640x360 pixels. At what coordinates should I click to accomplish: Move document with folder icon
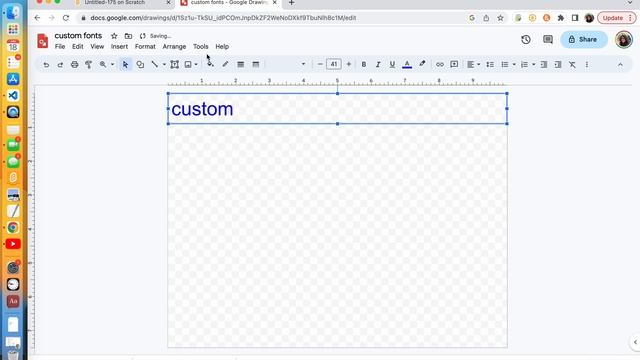(x=128, y=36)
